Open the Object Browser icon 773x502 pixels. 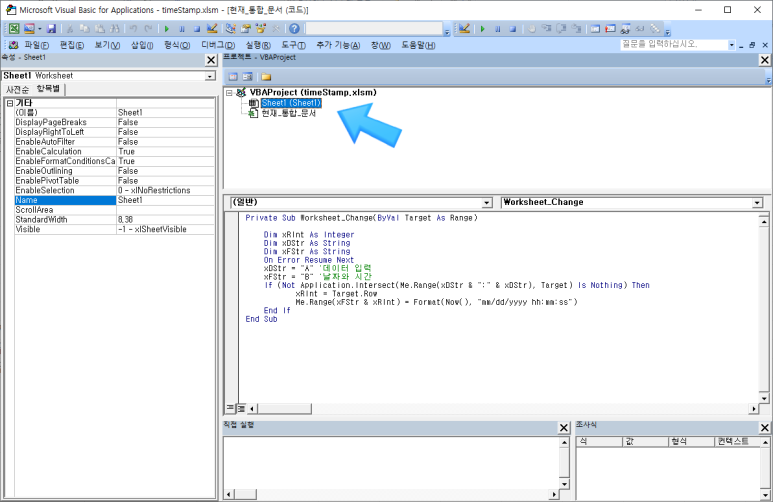260,29
